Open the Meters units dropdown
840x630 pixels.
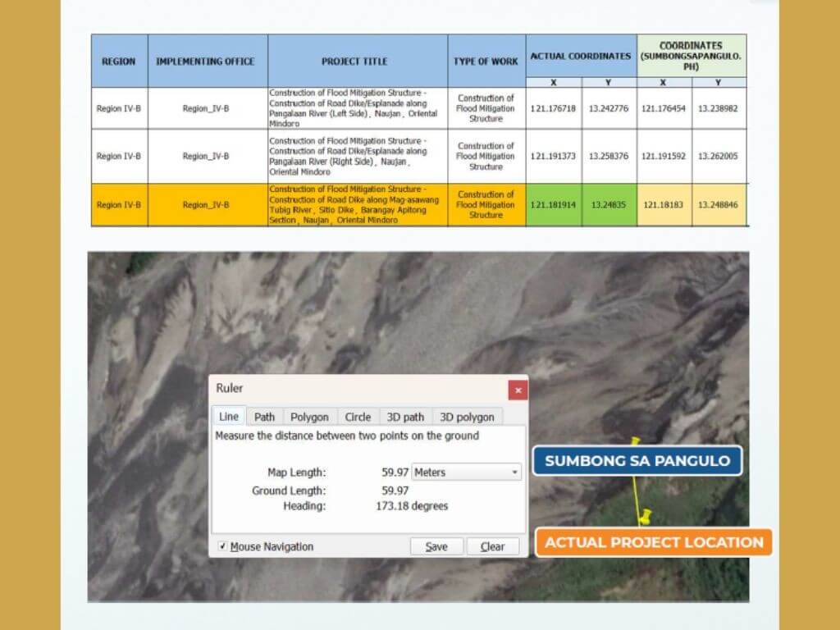(x=465, y=472)
